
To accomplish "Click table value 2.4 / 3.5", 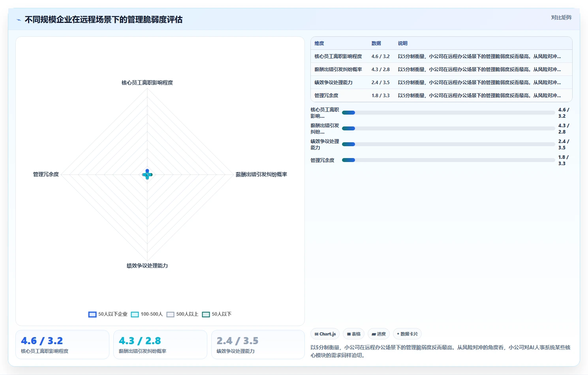I will [x=380, y=83].
